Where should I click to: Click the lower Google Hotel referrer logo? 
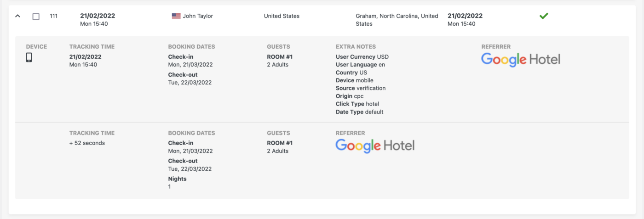(375, 146)
